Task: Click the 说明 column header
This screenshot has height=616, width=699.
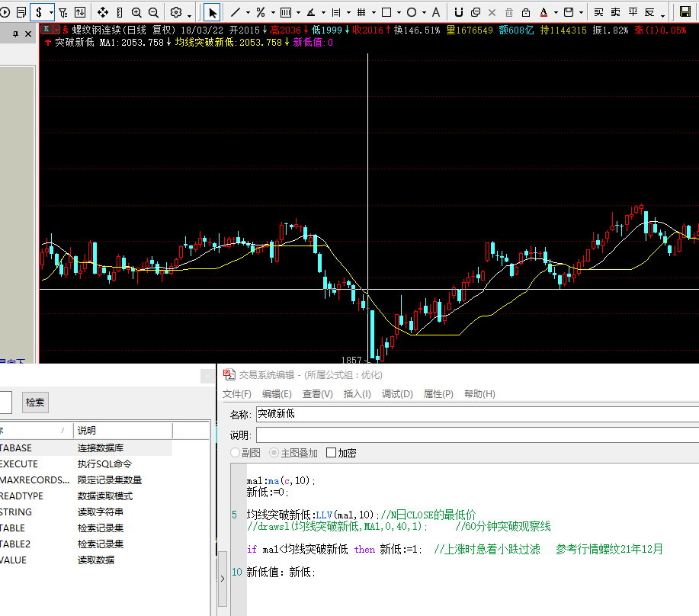Action: pos(123,431)
